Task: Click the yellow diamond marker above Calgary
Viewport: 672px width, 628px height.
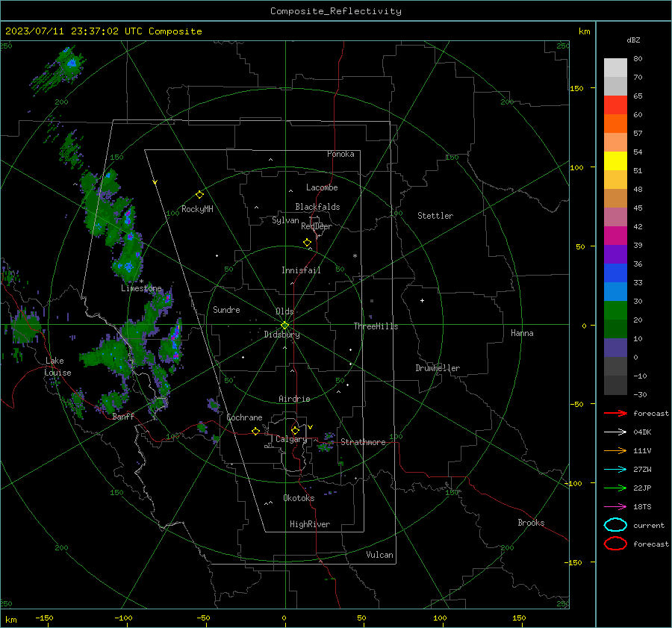Action: [x=295, y=430]
